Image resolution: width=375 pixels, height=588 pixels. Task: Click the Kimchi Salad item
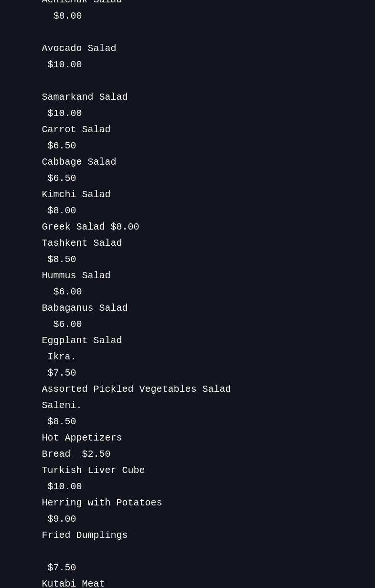tap(76, 194)
